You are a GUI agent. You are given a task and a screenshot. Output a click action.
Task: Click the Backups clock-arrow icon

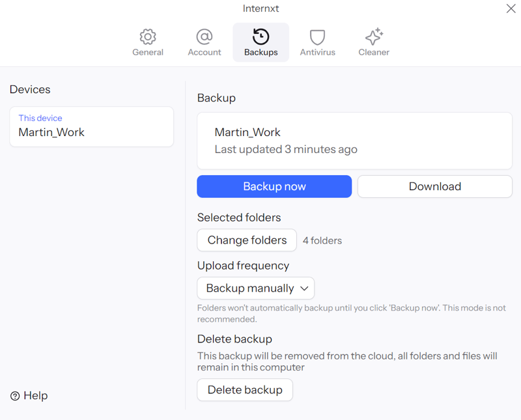point(260,36)
